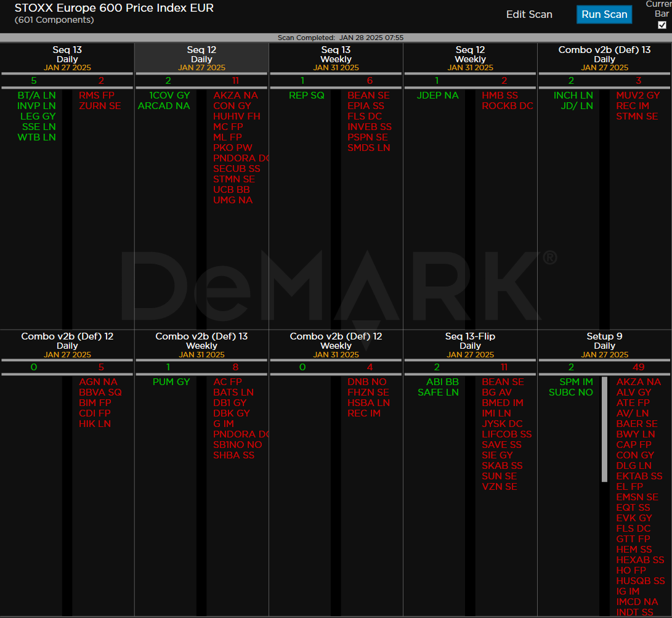Select Combo v2b (Def) 13 Daily header
This screenshot has width=672, height=618.
tap(604, 59)
